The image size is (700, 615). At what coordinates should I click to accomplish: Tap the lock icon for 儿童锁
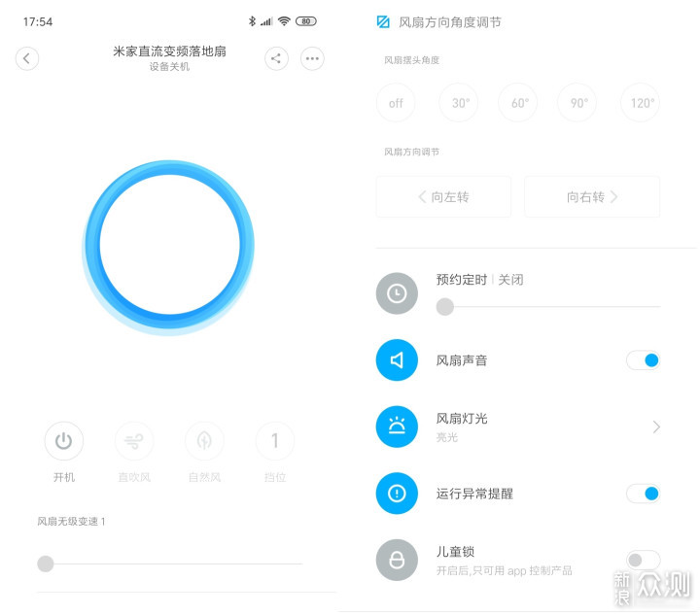[x=397, y=560]
